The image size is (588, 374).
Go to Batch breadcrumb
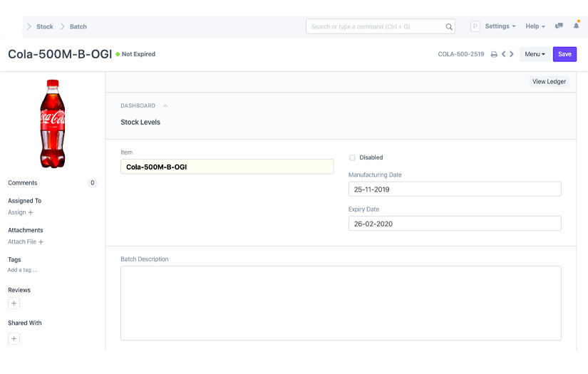coord(78,26)
